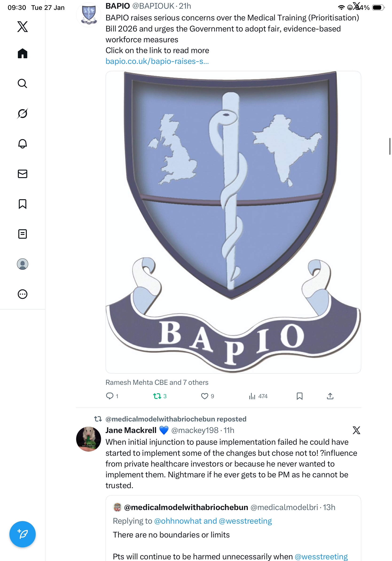Share the BAPIO post
Viewport: 392px width, 561px height.
tap(330, 396)
